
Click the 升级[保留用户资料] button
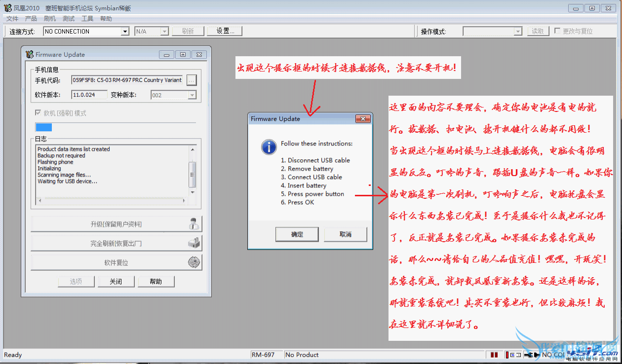coord(117,224)
